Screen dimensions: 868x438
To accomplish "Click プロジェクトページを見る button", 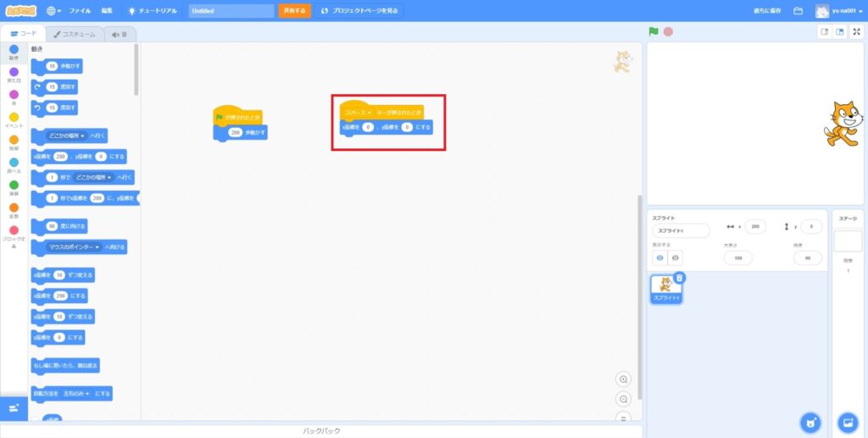I will (x=359, y=10).
